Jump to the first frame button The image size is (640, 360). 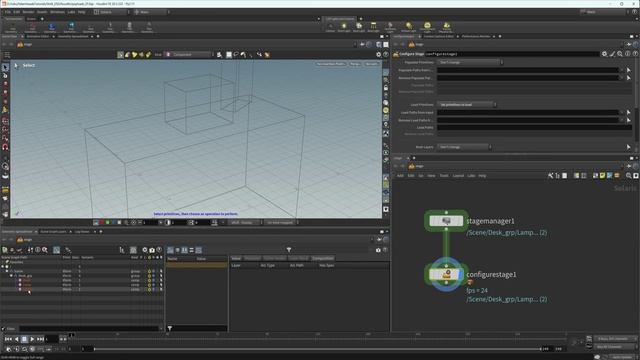(x=8, y=339)
